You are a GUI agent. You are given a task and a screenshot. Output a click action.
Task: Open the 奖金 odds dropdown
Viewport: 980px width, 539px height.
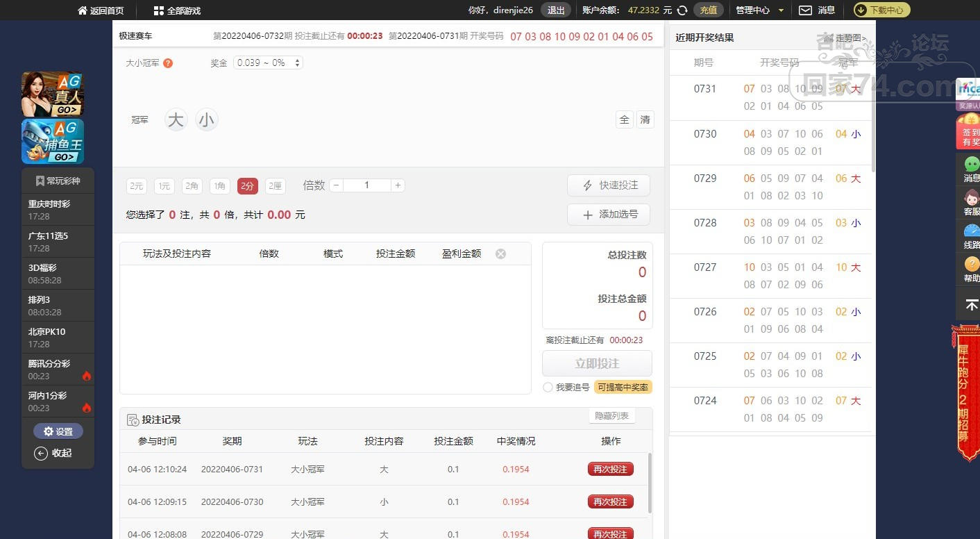click(x=269, y=63)
